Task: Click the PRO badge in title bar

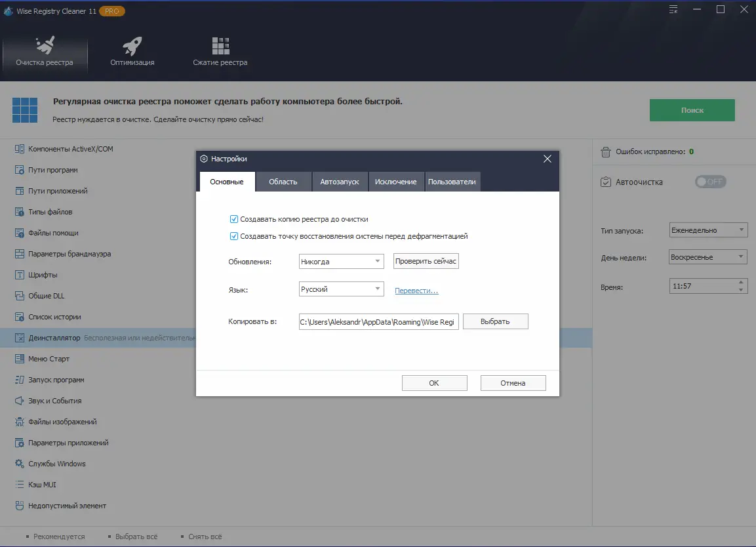Action: (112, 11)
